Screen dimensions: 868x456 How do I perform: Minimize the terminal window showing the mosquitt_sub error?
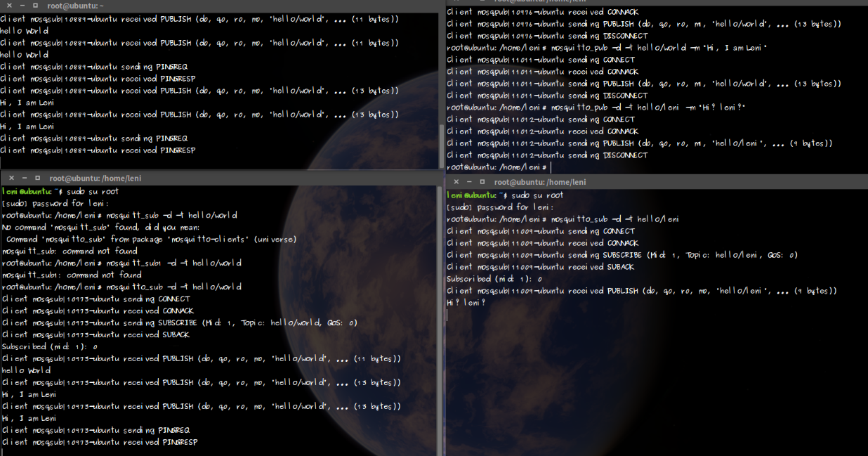click(24, 178)
